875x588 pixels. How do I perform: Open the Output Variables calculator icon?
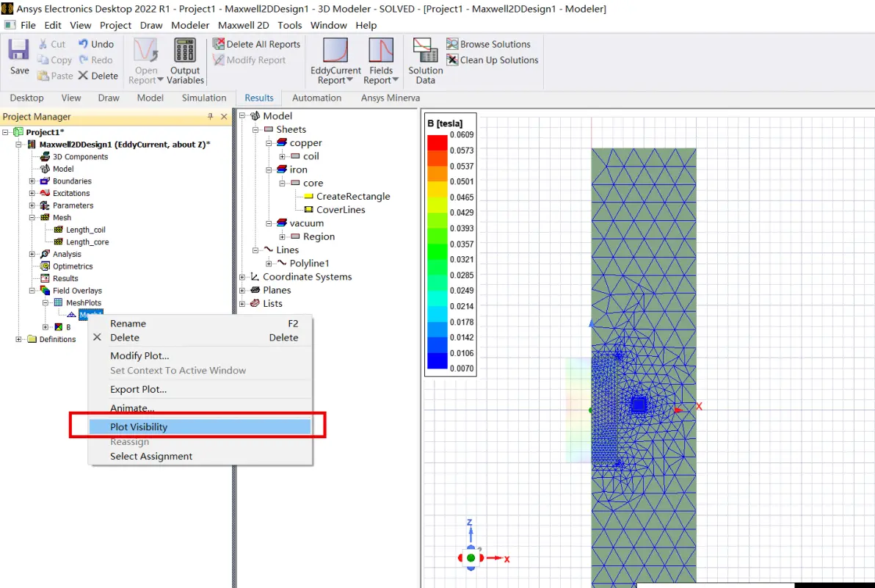[x=185, y=50]
